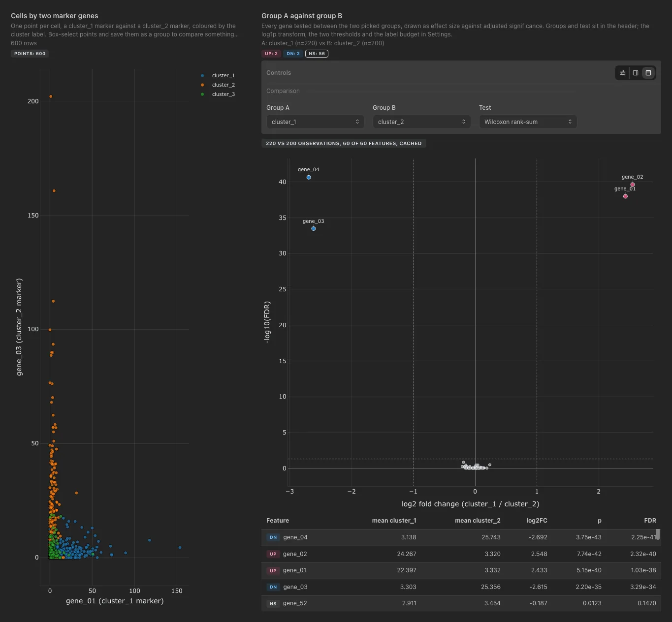Viewport: 672px width, 622px height.
Task: Open the Test dropdown showing Wilcoxon rank-sum
Action: [528, 122]
